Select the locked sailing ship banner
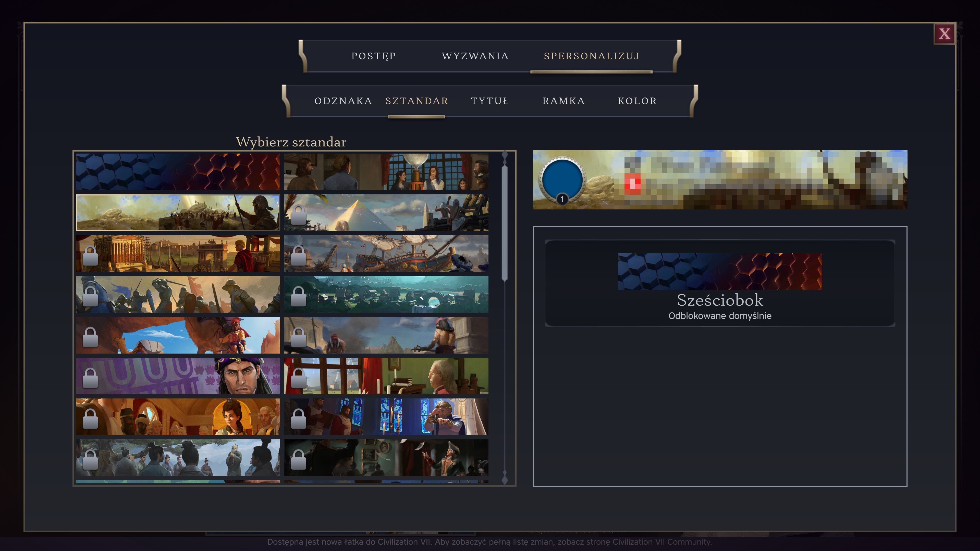Screen dimensions: 980x551 click(386, 253)
